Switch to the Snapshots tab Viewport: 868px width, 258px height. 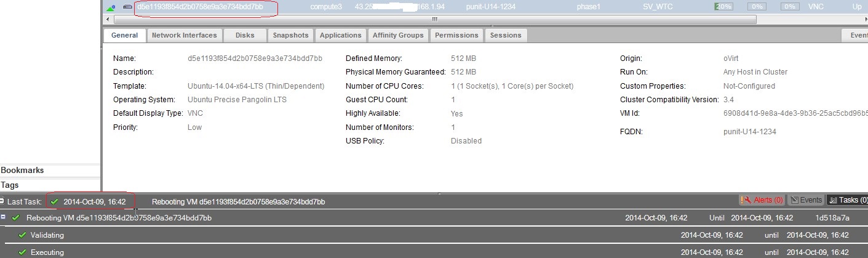(x=291, y=35)
